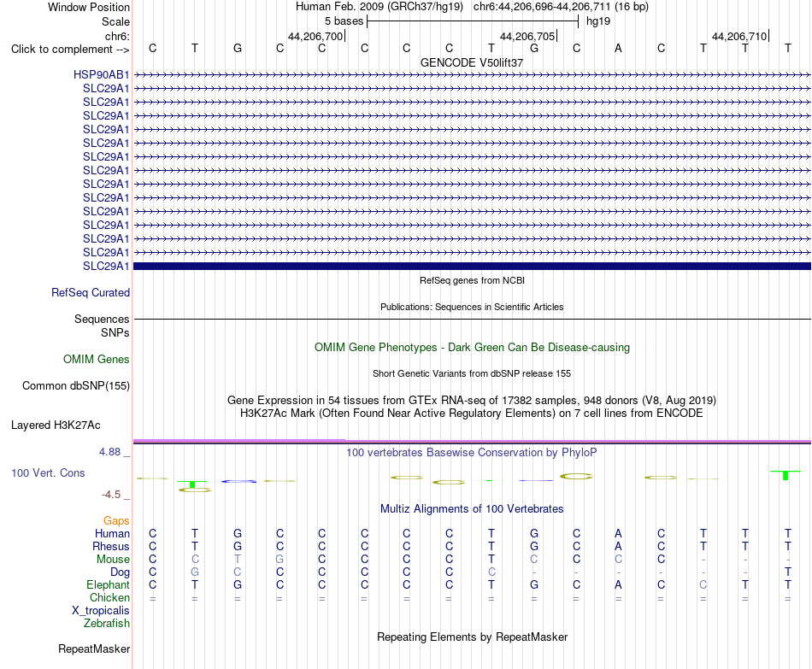The height and width of the screenshot is (669, 812).
Task: Click the 'Click to complement -->' label
Action: 70,50
